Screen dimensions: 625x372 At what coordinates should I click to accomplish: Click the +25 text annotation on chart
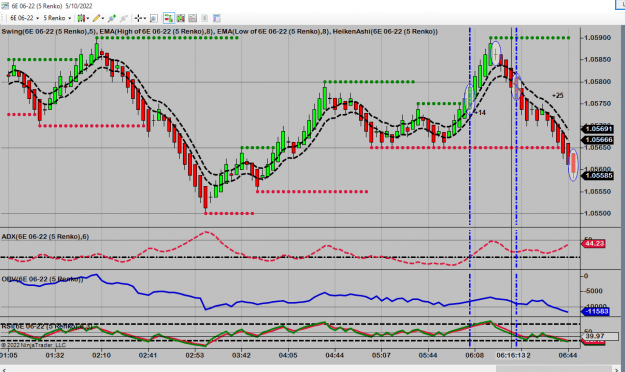(558, 96)
